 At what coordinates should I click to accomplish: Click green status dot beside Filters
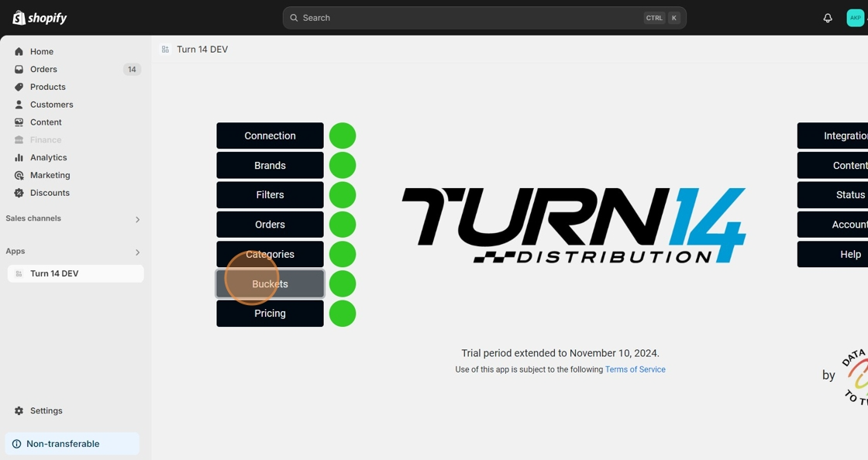click(343, 195)
